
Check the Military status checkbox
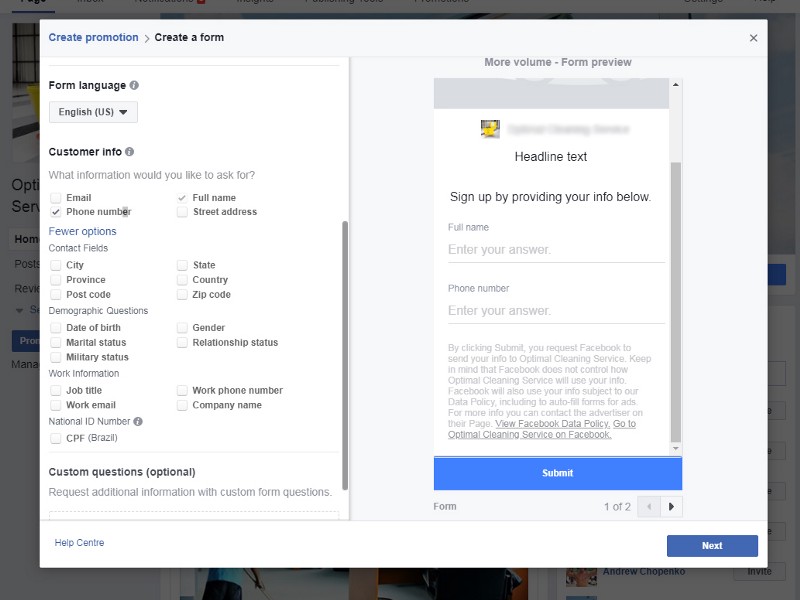(x=56, y=357)
